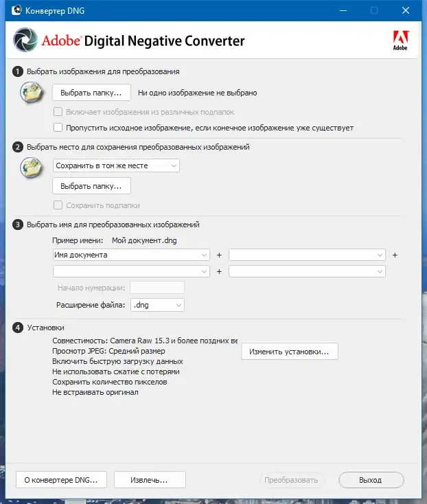Open the "Имя документа" naming dropdown
427x504 pixels.
(131, 255)
